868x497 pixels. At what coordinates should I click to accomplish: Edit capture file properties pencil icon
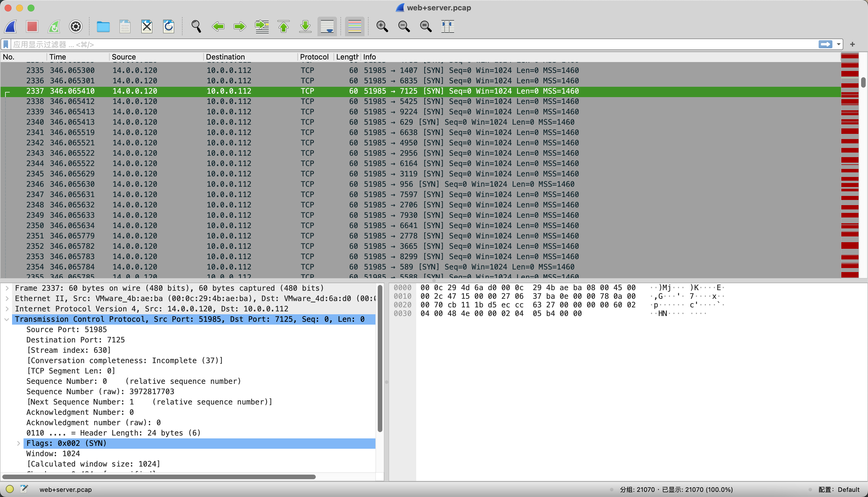(x=24, y=489)
